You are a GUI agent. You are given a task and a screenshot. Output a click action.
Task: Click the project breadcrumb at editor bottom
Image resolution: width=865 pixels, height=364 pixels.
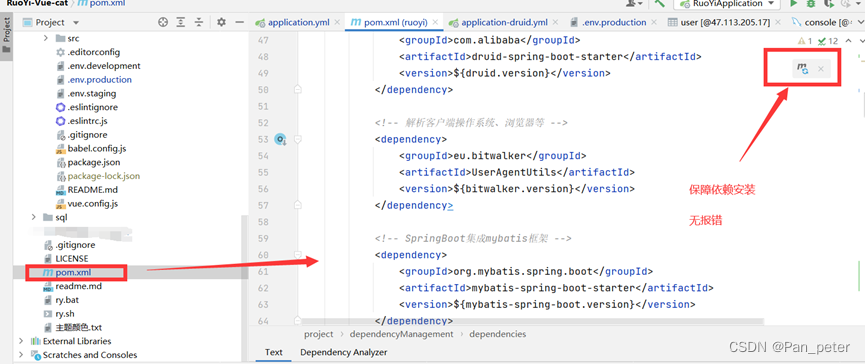(319, 334)
